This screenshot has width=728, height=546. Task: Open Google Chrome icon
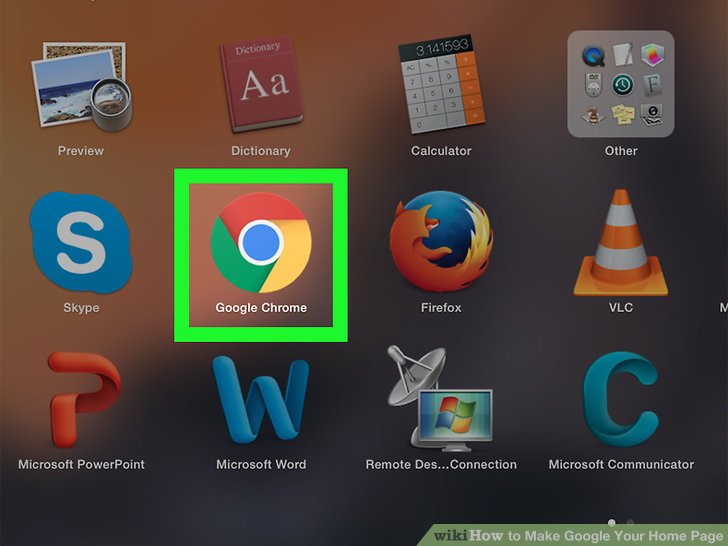(x=261, y=242)
